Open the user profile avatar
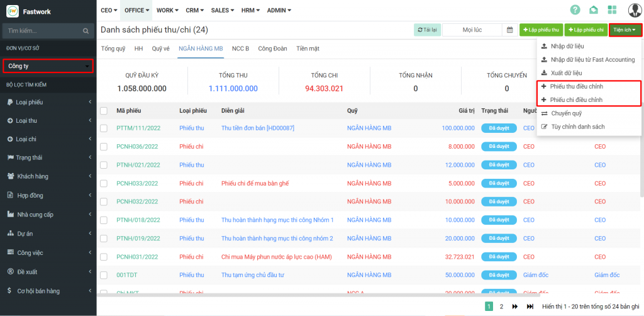This screenshot has width=644, height=316. pyautogui.click(x=635, y=10)
